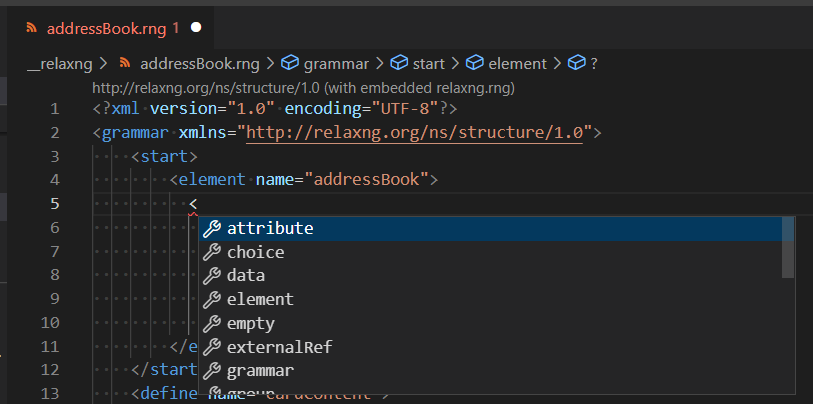Click line number 12 in gutter
Viewport: 813px width, 404px height.
(54, 371)
